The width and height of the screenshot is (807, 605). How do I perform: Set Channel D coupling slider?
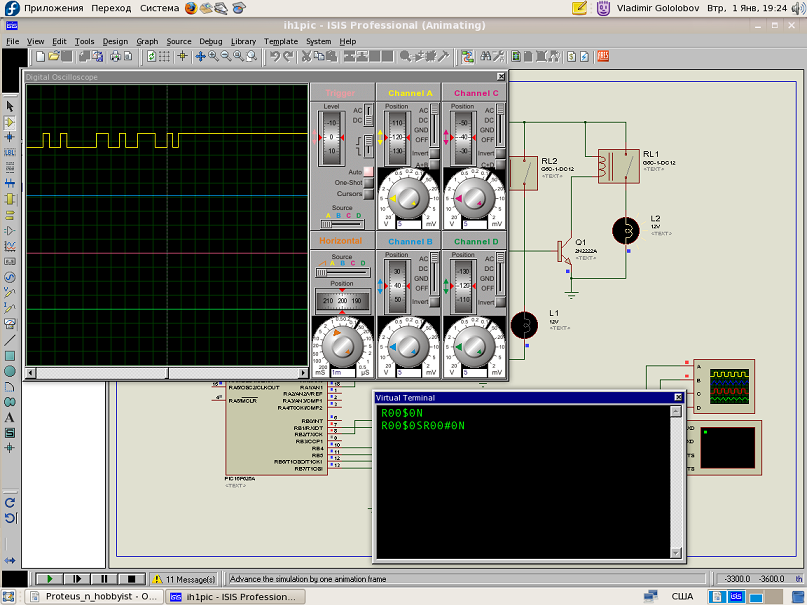click(x=500, y=273)
